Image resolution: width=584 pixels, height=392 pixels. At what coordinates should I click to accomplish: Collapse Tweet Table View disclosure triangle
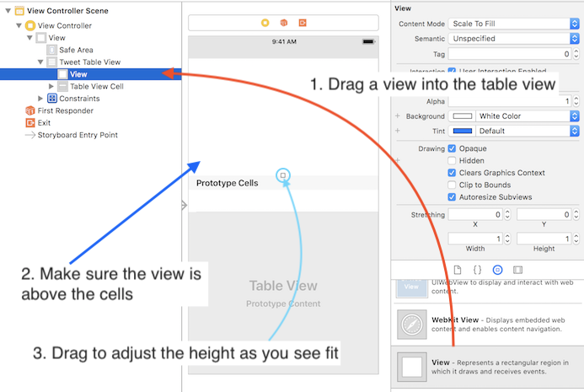point(40,62)
